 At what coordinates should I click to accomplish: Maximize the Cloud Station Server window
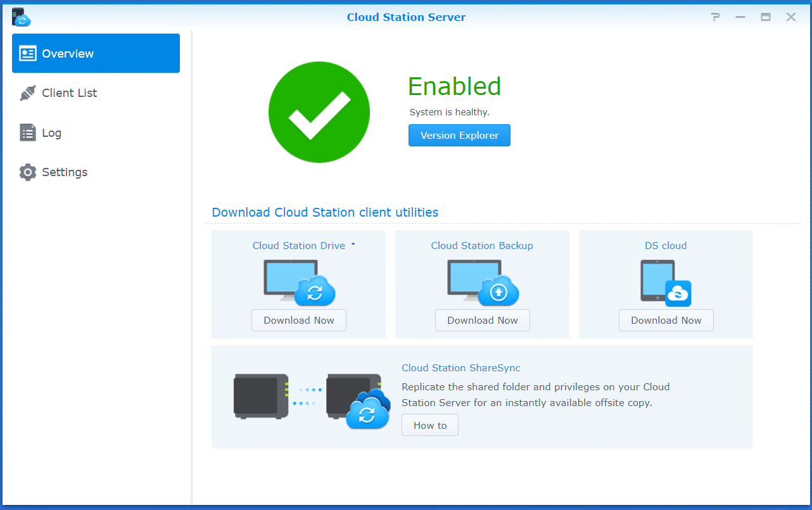coord(766,17)
